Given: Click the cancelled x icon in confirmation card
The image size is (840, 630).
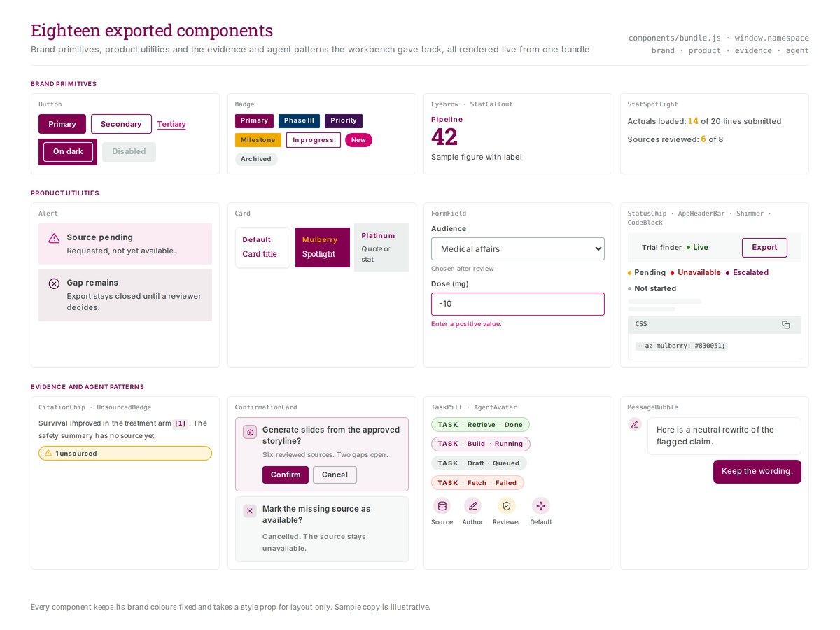Looking at the screenshot, I should [x=250, y=511].
